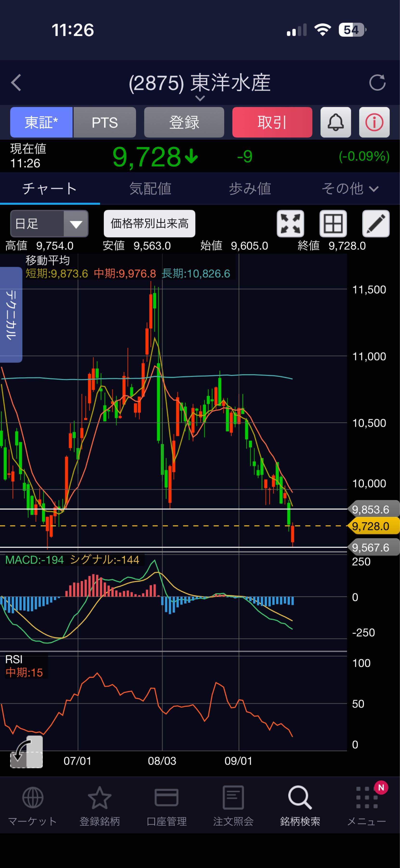Switch to 気配値 tab

pyautogui.click(x=150, y=188)
